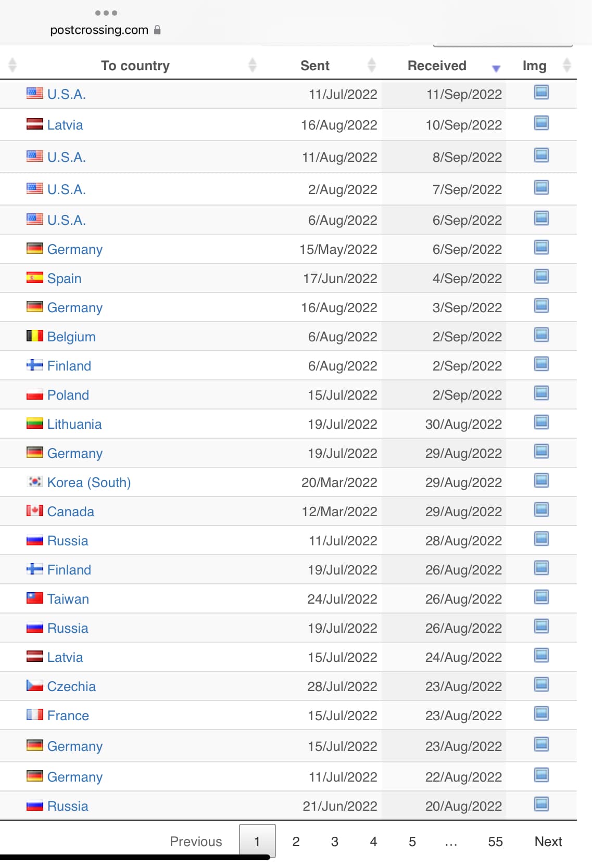The width and height of the screenshot is (592, 868).
Task: Open the Taiwan country link
Action: (x=68, y=599)
